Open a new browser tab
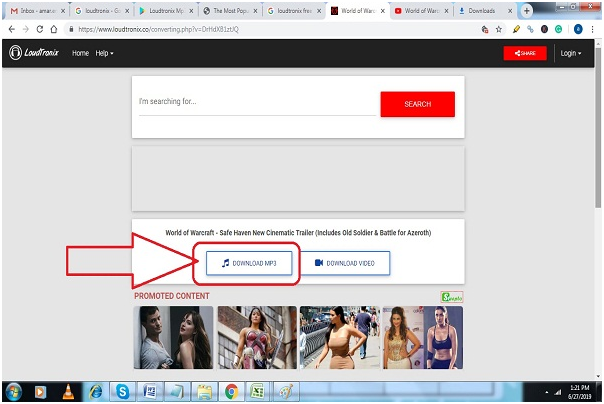 click(527, 11)
